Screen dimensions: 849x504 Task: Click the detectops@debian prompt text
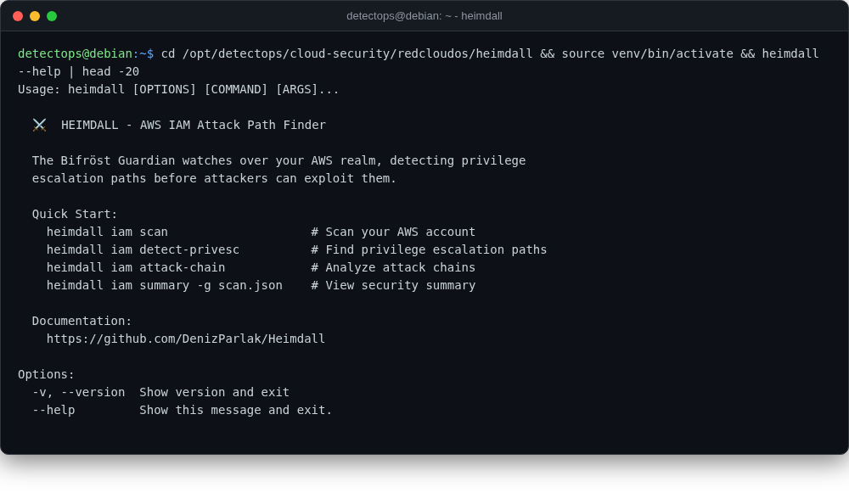(x=75, y=53)
